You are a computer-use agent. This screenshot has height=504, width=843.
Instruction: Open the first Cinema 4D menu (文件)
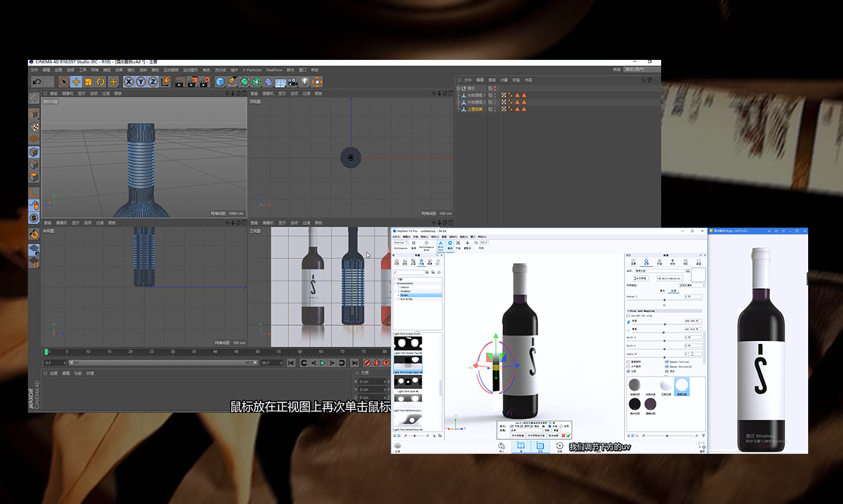pos(33,70)
